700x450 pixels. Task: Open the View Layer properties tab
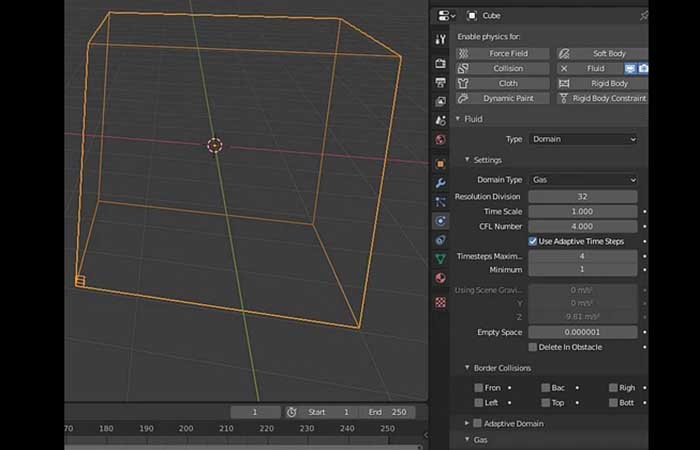[441, 101]
